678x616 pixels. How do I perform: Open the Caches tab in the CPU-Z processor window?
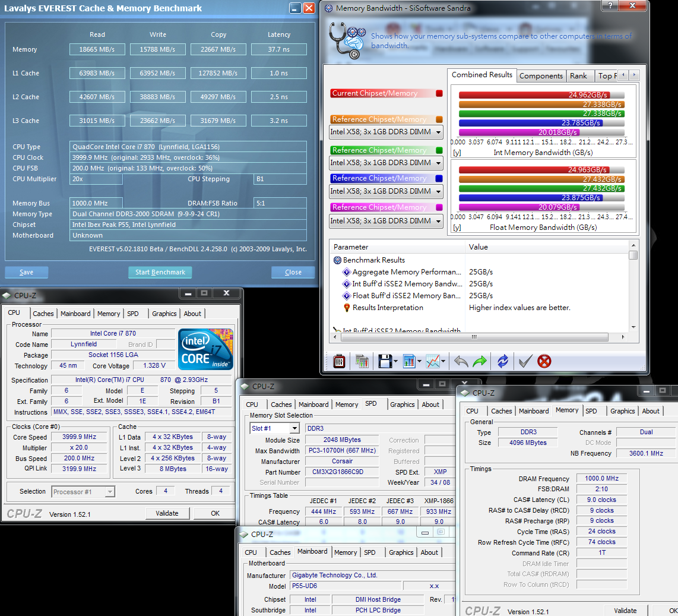[43, 314]
